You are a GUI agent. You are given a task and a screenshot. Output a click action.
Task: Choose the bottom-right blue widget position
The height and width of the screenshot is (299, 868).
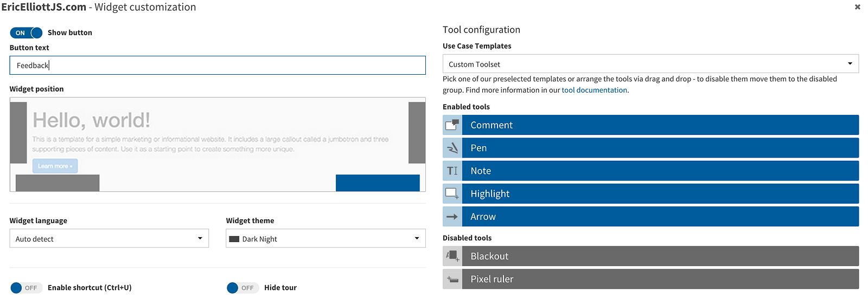(x=378, y=183)
